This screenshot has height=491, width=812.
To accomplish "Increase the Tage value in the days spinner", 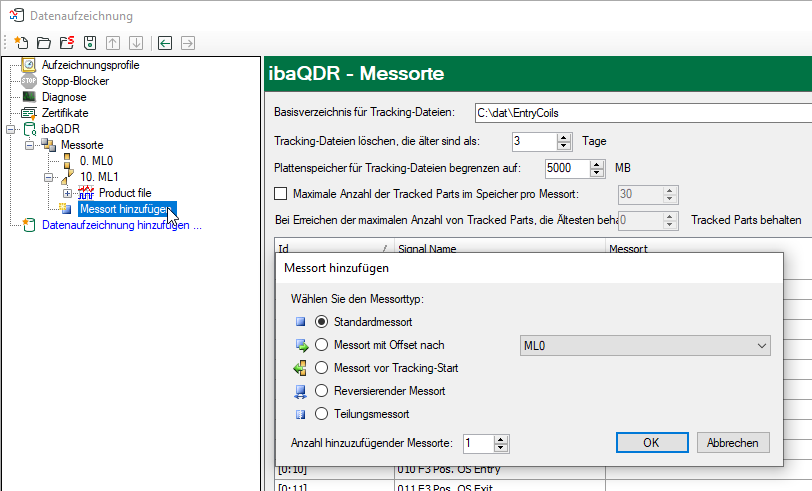I will [564, 138].
